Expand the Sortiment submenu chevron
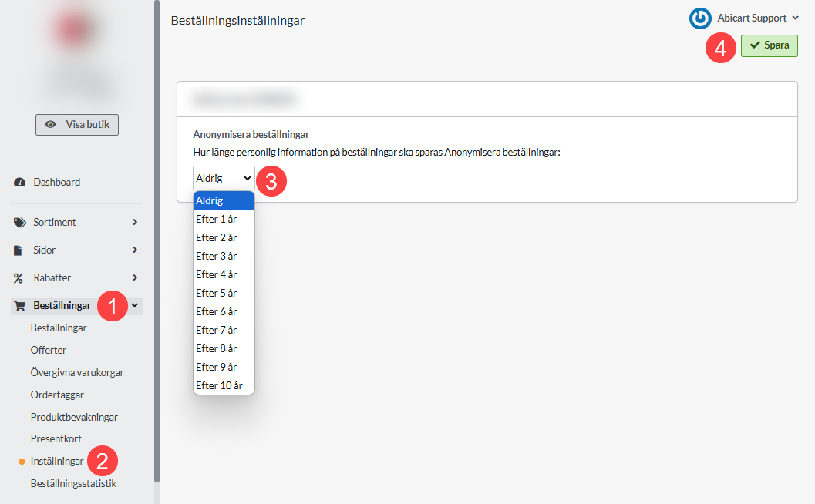815x504 pixels. click(x=135, y=223)
